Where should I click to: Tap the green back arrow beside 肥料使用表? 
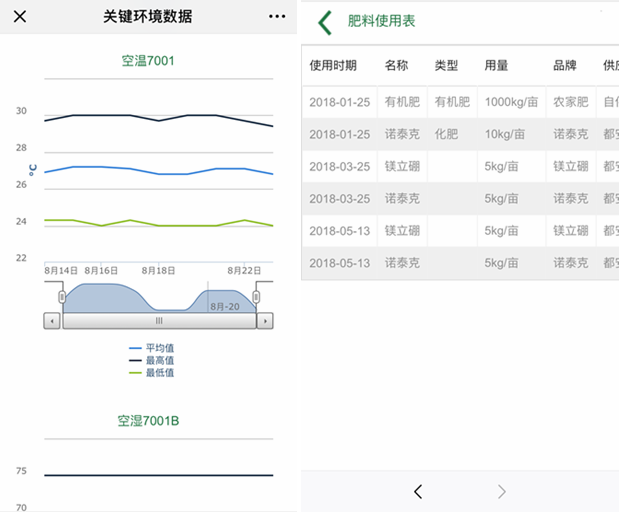click(x=324, y=22)
